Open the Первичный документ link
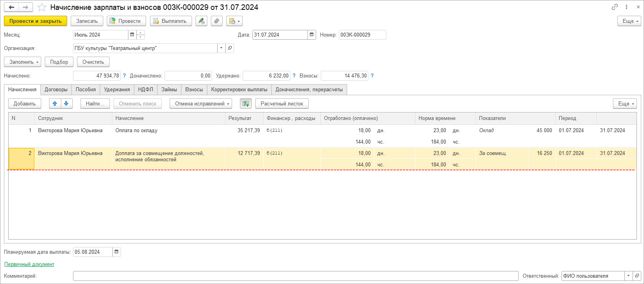644x284 pixels. 29,264
